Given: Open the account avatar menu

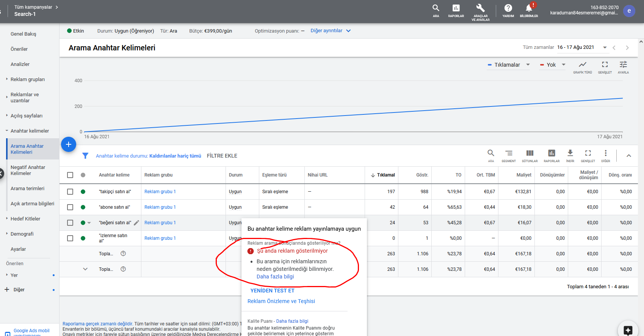Looking at the screenshot, I should [629, 11].
